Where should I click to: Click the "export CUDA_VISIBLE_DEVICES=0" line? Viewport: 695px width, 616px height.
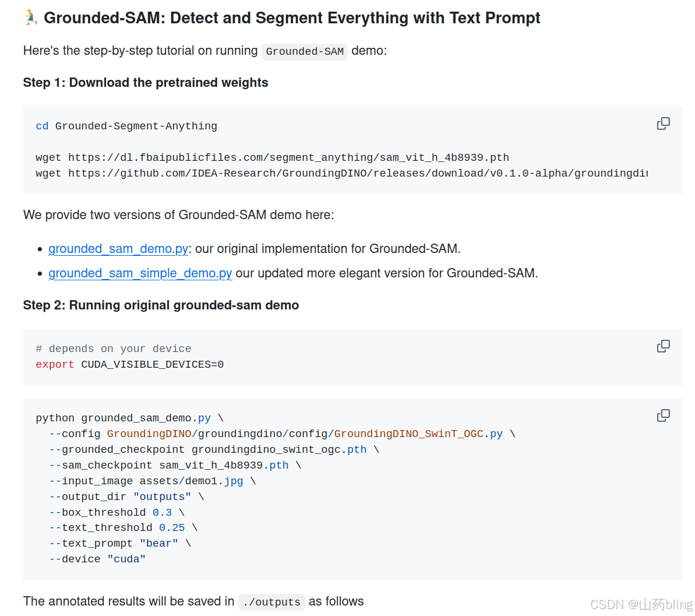tap(129, 365)
